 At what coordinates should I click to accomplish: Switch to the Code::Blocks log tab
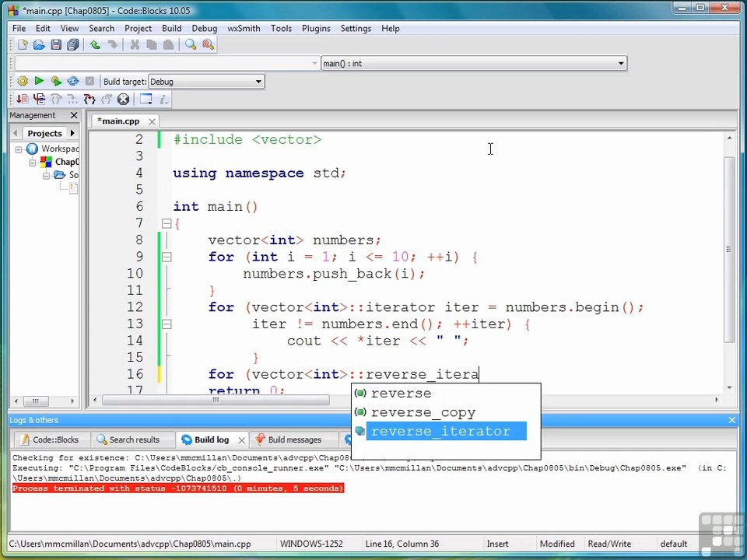[x=50, y=439]
